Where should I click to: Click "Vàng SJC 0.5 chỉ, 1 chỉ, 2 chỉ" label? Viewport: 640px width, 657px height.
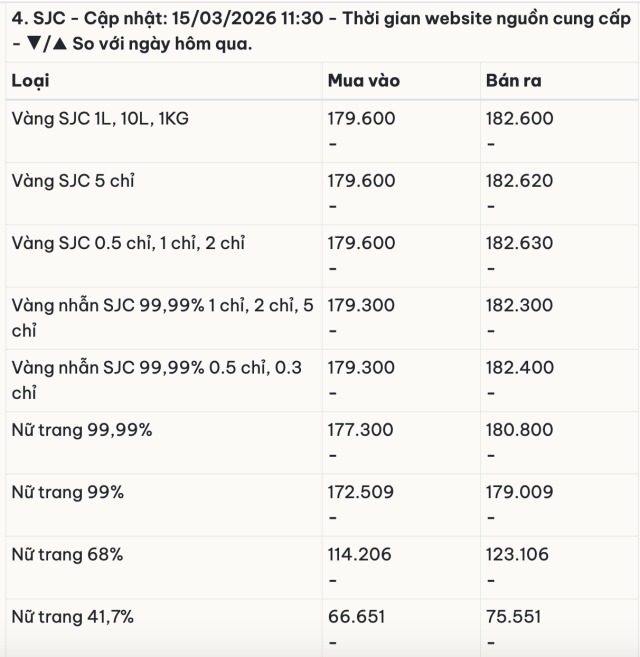[128, 243]
